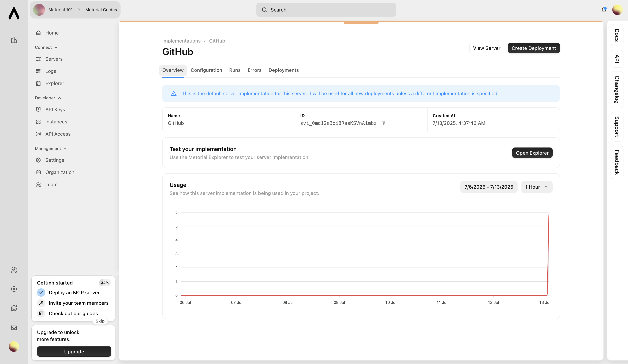628x364 pixels.
Task: Open the Deployments tab
Action: 284,70
